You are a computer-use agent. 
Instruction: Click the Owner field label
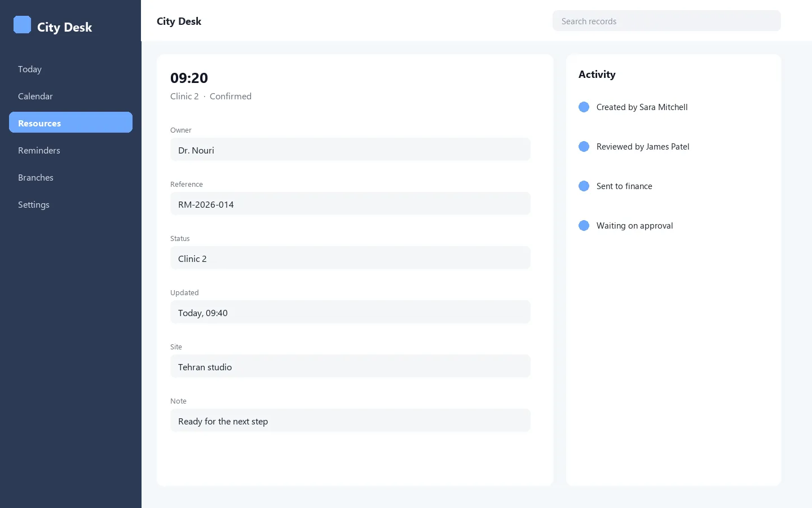pyautogui.click(x=180, y=130)
